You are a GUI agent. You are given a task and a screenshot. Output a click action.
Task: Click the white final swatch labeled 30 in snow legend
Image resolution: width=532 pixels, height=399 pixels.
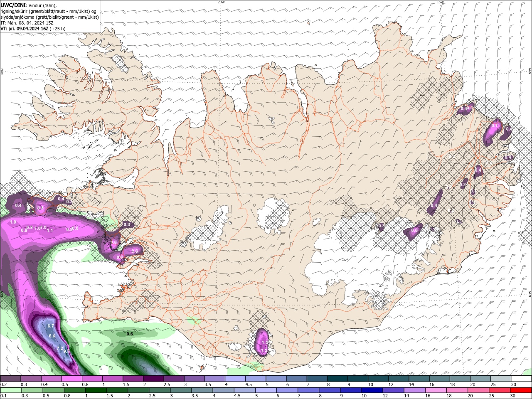521,379
